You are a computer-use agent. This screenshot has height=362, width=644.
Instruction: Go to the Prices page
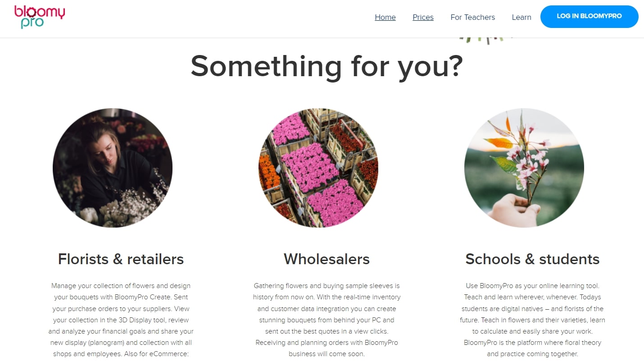(423, 17)
